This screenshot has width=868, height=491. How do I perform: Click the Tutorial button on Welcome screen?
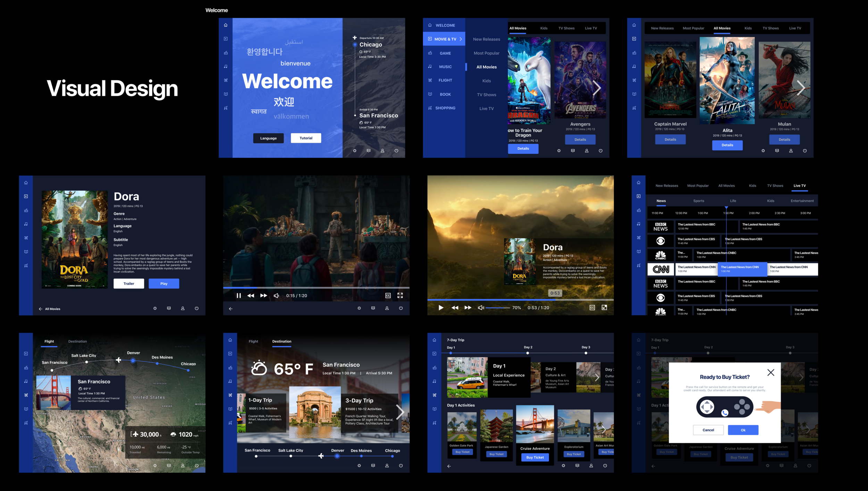[x=306, y=138]
